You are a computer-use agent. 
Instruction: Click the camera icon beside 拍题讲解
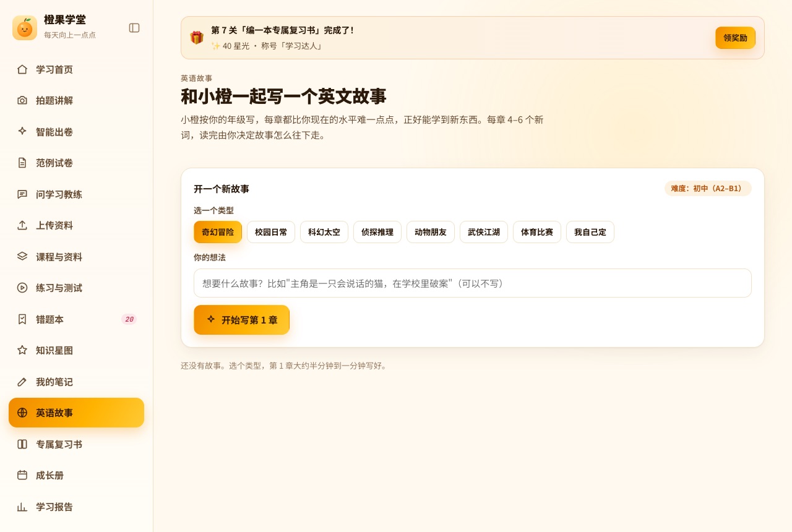22,100
